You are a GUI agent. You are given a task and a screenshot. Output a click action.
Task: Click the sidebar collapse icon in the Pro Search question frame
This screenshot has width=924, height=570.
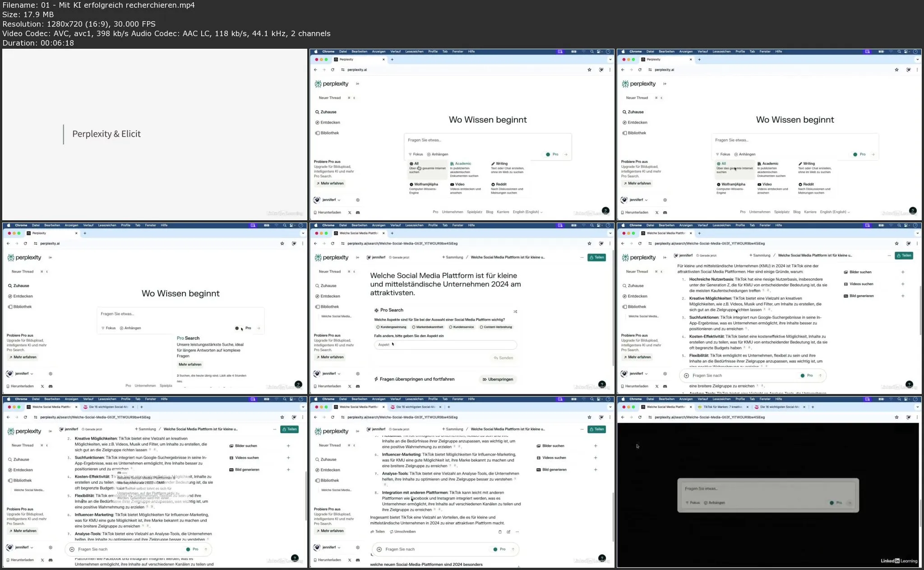coord(357,258)
